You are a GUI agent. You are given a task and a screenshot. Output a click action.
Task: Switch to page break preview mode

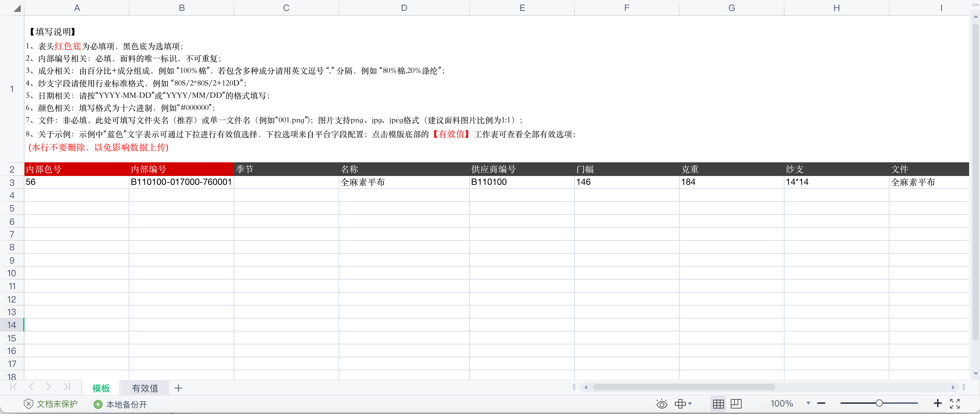(x=736, y=404)
